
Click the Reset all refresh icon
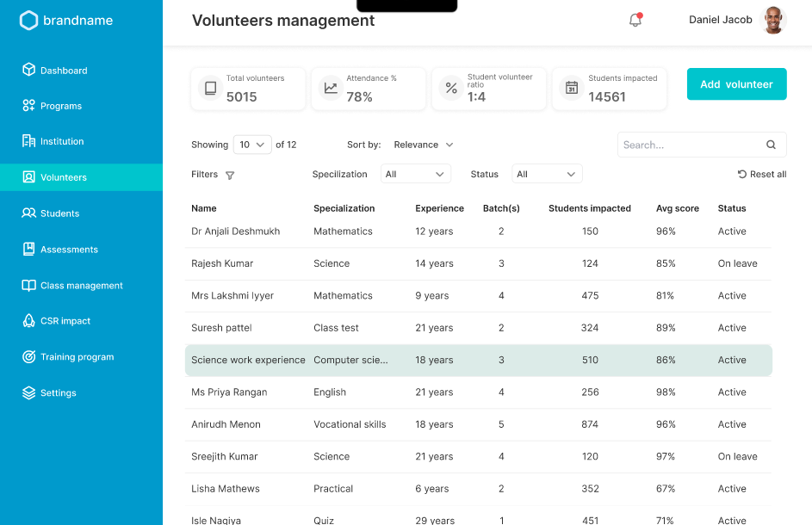tap(742, 174)
